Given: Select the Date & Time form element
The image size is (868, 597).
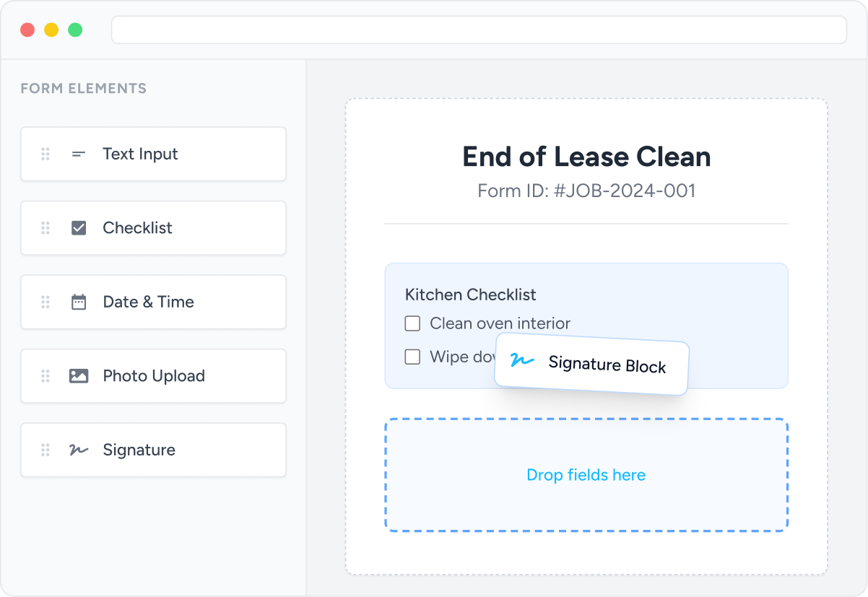Looking at the screenshot, I should (153, 302).
